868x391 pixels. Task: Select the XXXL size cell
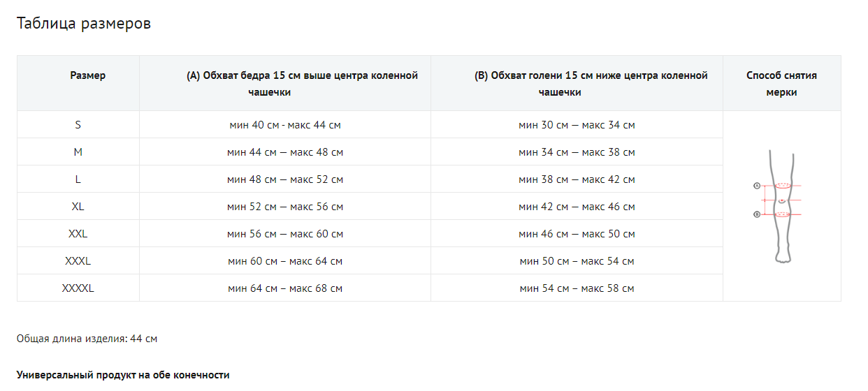(78, 261)
